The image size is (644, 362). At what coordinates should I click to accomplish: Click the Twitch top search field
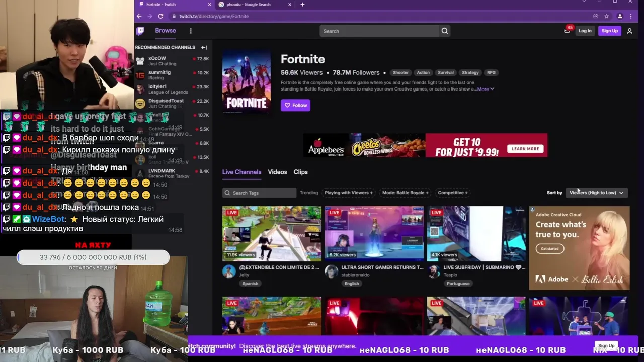[379, 31]
